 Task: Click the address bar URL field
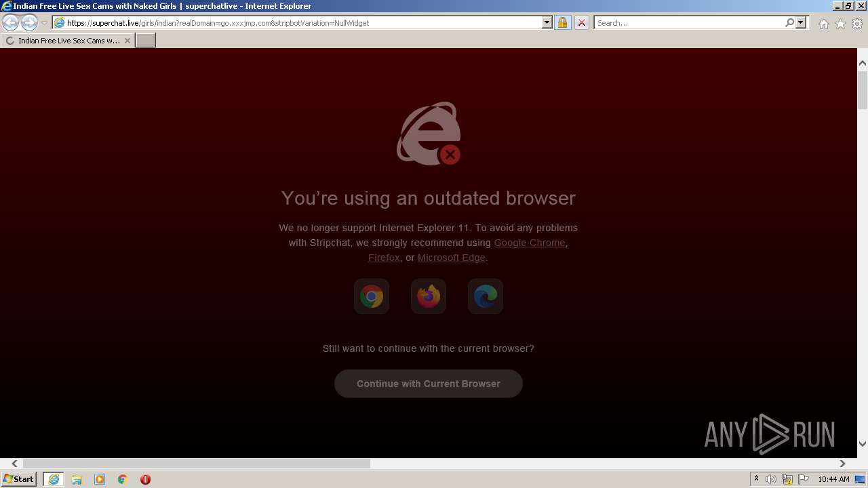tap(297, 22)
